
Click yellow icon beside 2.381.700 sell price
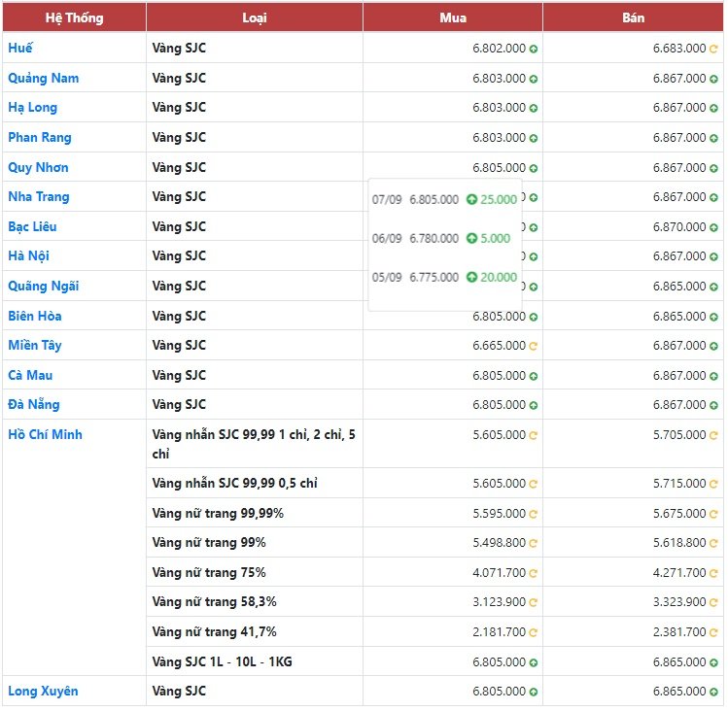pos(713,632)
